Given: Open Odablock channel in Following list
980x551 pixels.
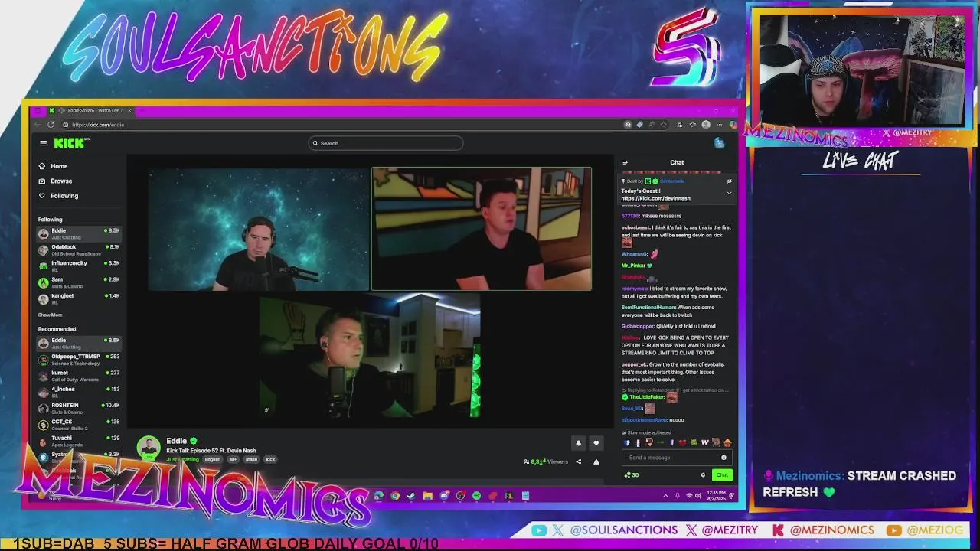Looking at the screenshot, I should coord(80,249).
